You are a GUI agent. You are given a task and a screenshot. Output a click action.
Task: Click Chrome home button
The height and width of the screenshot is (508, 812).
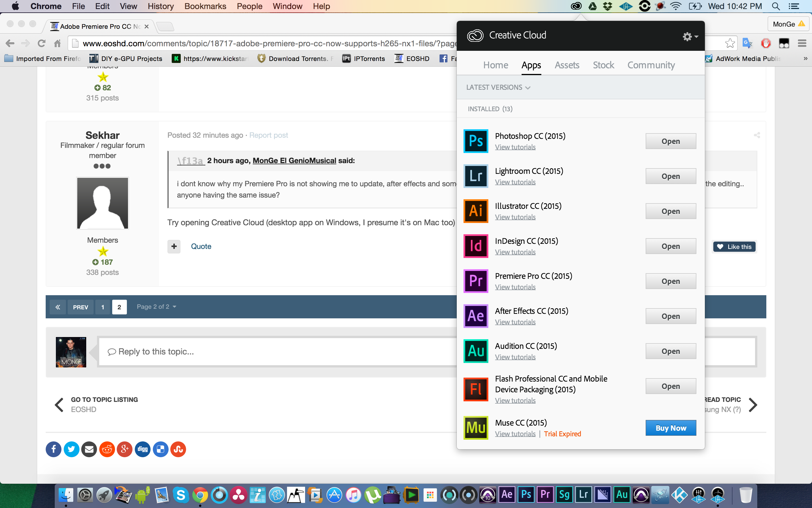pyautogui.click(x=58, y=43)
